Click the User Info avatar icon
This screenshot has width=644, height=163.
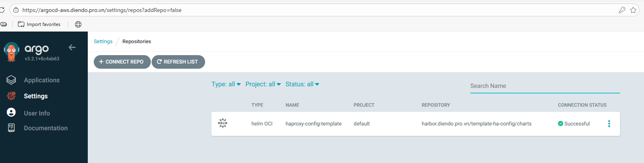point(11,113)
